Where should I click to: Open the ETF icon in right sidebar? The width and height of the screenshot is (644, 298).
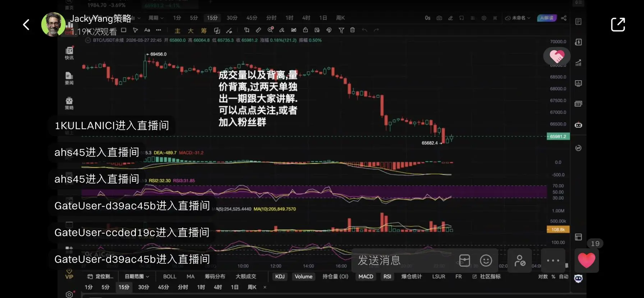[578, 104]
